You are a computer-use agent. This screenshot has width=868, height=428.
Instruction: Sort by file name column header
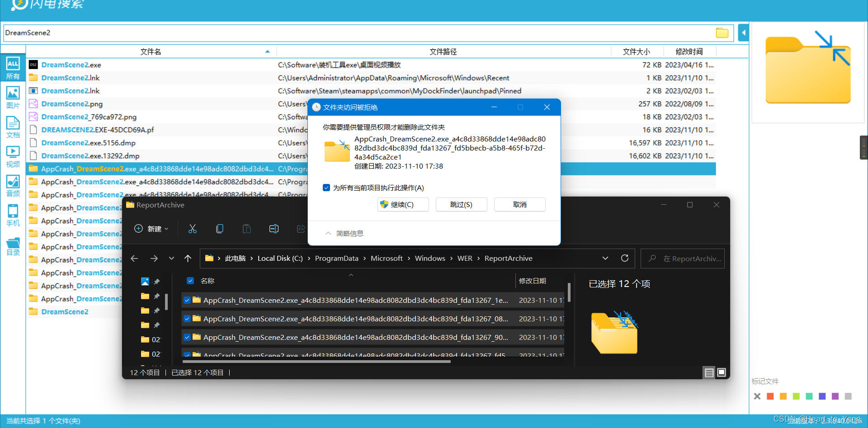(151, 52)
